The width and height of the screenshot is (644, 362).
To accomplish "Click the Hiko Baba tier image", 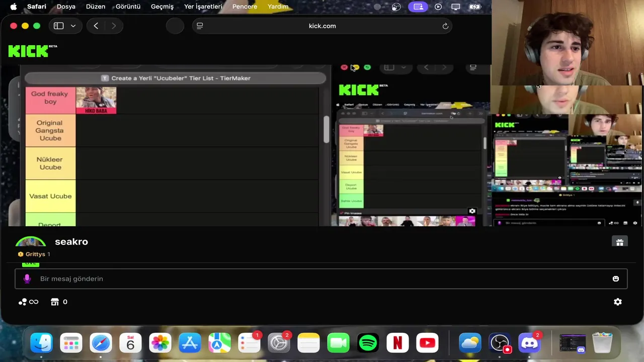I will pyautogui.click(x=96, y=100).
